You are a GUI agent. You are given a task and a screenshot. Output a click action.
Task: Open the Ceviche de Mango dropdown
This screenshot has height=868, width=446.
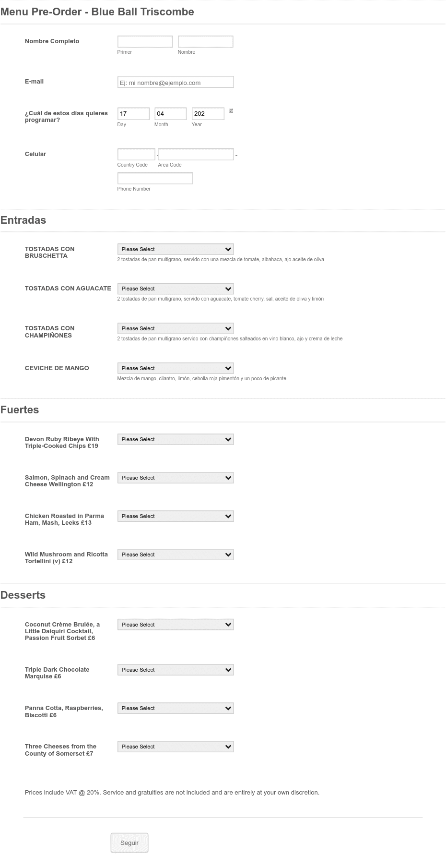(x=176, y=368)
